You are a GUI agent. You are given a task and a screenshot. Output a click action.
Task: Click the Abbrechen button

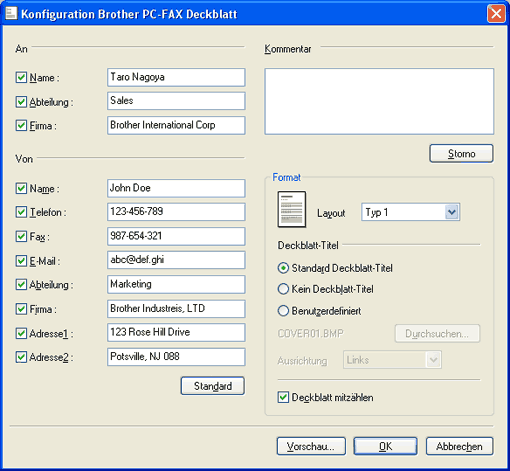click(459, 446)
